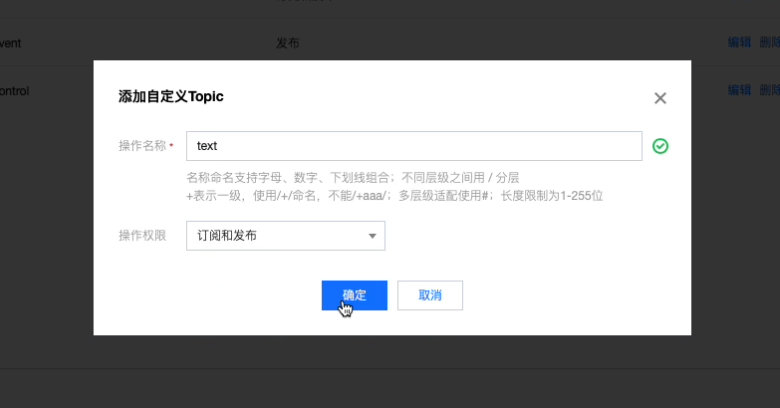The width and height of the screenshot is (780, 408).
Task: Open the 操作权限 dropdown showing 订阅和发布
Action: (286, 236)
